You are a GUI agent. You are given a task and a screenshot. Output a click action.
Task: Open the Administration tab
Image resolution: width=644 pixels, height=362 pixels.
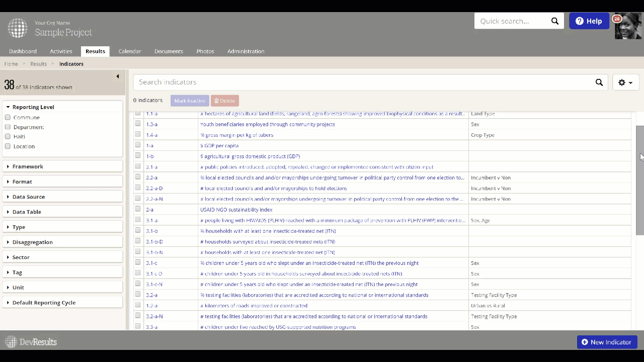[x=246, y=51]
